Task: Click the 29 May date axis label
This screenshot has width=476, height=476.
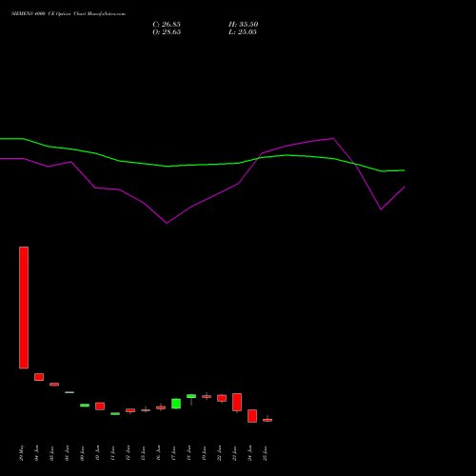Action: coord(21,453)
